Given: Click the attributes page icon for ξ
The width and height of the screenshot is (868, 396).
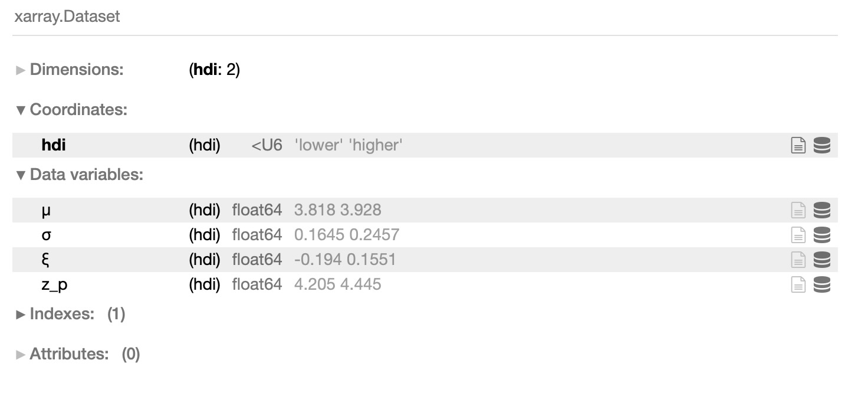Looking at the screenshot, I should tap(797, 260).
